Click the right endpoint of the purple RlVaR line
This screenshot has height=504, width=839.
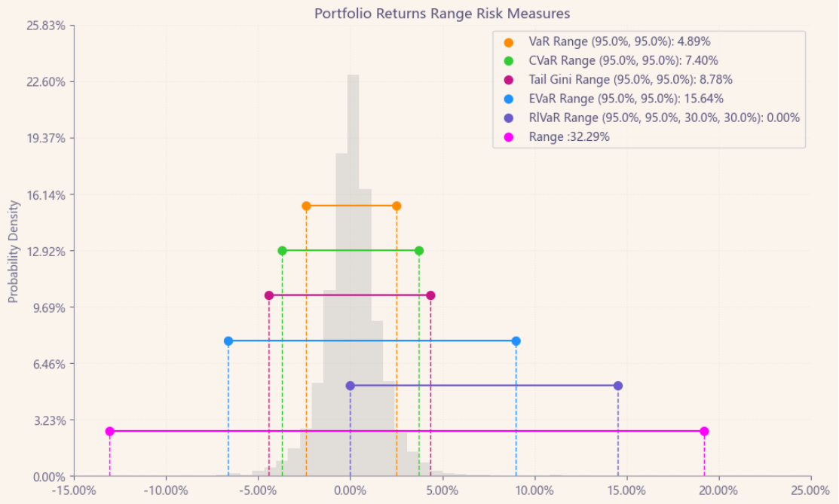(x=618, y=386)
